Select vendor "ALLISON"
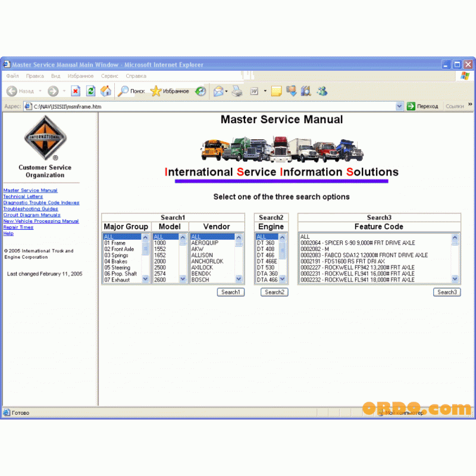The width and height of the screenshot is (476, 476). click(212, 255)
